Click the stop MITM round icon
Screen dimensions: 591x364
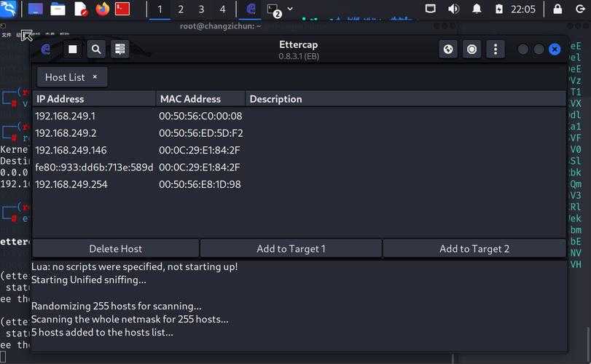pyautogui.click(x=471, y=50)
